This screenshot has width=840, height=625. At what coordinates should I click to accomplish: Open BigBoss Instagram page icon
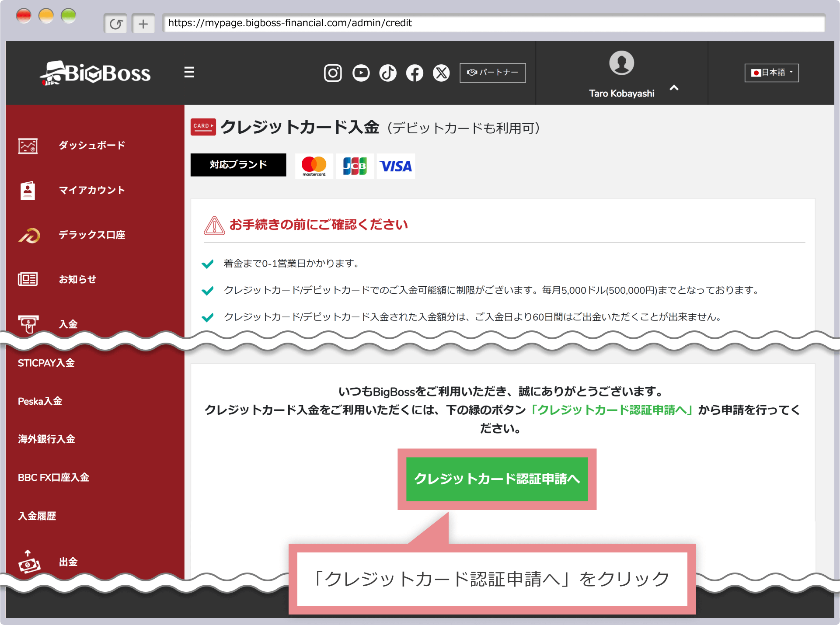pos(332,73)
